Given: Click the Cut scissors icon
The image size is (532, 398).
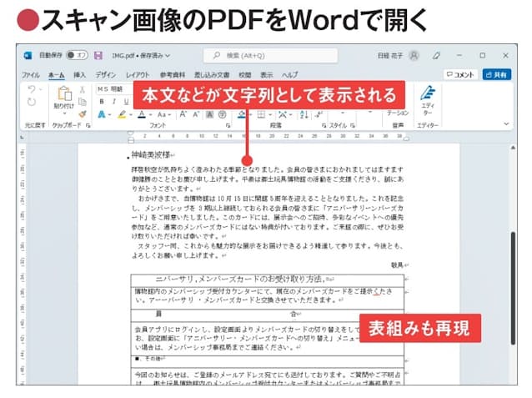Looking at the screenshot, I should coord(82,89).
